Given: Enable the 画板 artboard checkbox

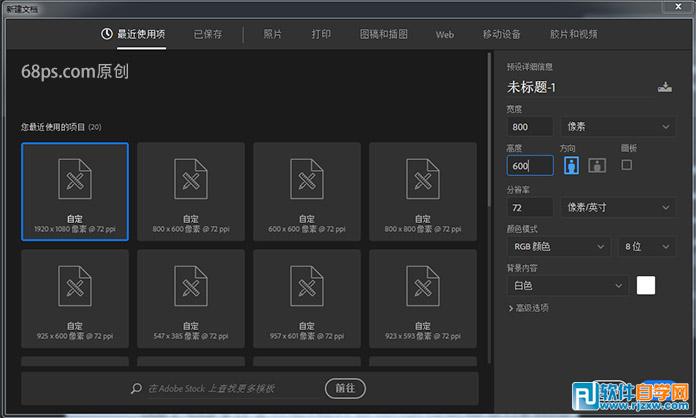Looking at the screenshot, I should tap(627, 165).
